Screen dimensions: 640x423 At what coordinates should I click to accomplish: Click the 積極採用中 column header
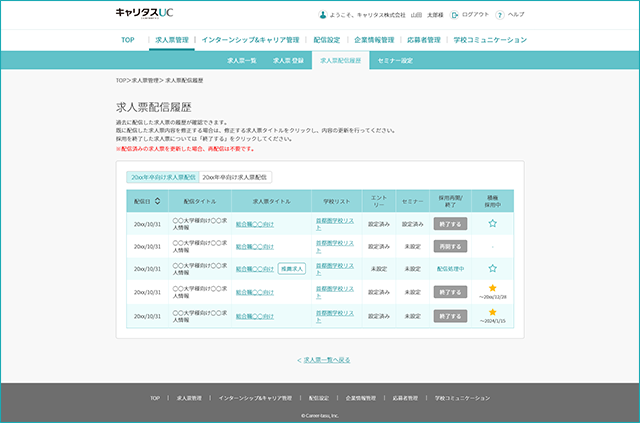coord(493,201)
